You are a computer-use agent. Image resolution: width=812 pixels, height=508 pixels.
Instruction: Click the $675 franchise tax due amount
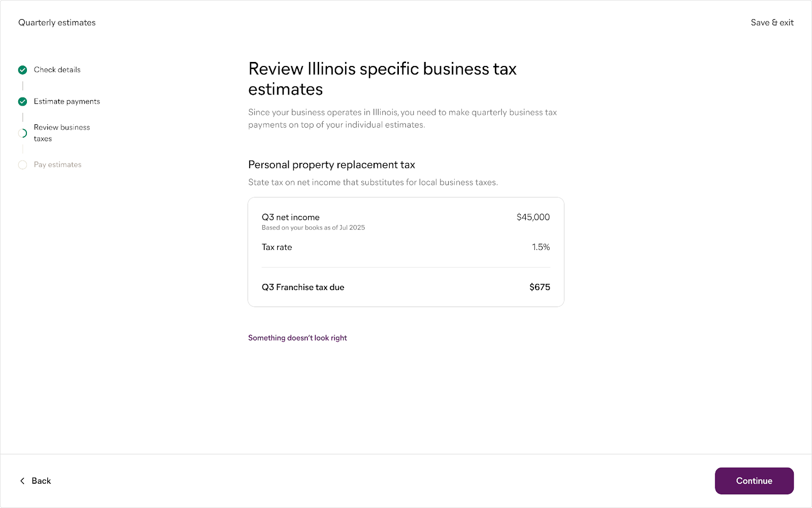(x=539, y=287)
